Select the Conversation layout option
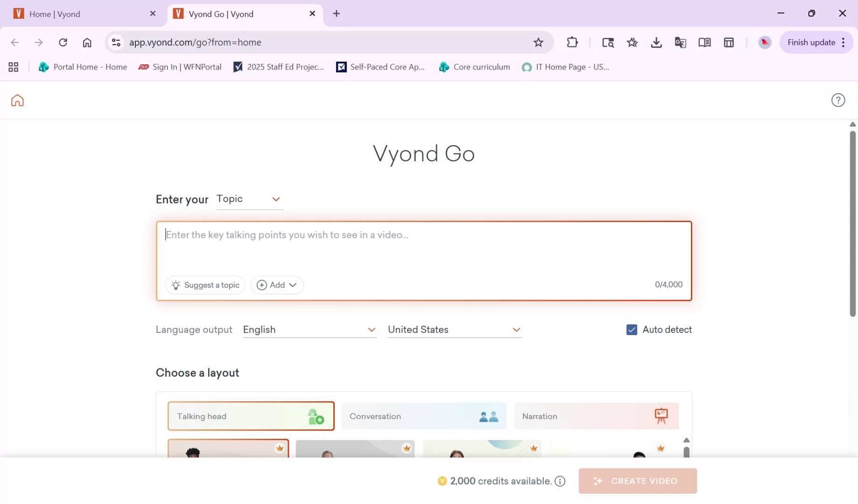Viewport: 858px width, 504px height. tap(423, 416)
